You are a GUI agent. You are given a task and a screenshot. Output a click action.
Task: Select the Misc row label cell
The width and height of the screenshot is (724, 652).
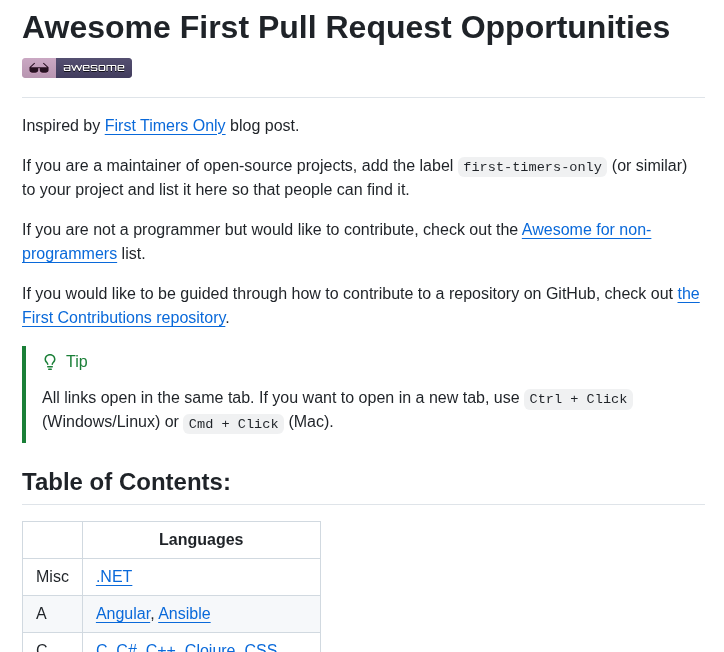[x=52, y=577]
